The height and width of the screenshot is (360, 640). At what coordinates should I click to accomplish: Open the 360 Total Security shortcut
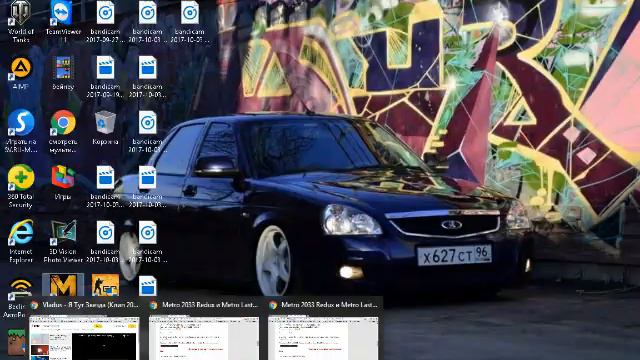coord(20,186)
